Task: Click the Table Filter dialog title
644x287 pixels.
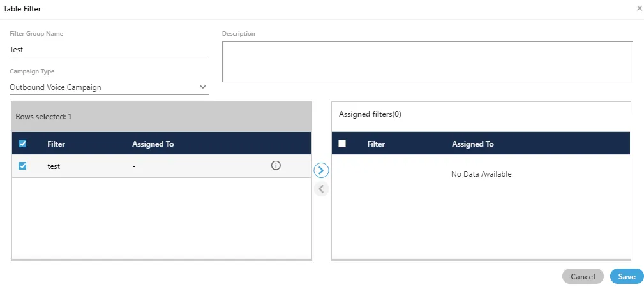Action: click(x=22, y=9)
